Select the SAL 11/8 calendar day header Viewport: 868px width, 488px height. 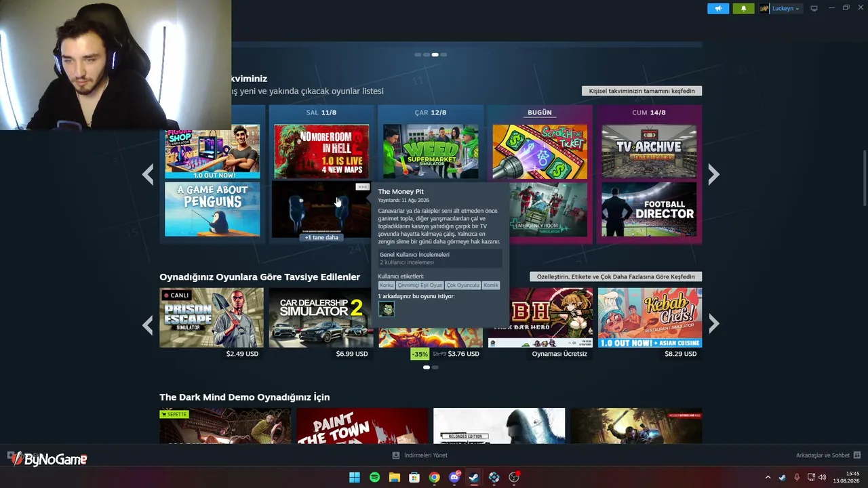click(x=321, y=113)
